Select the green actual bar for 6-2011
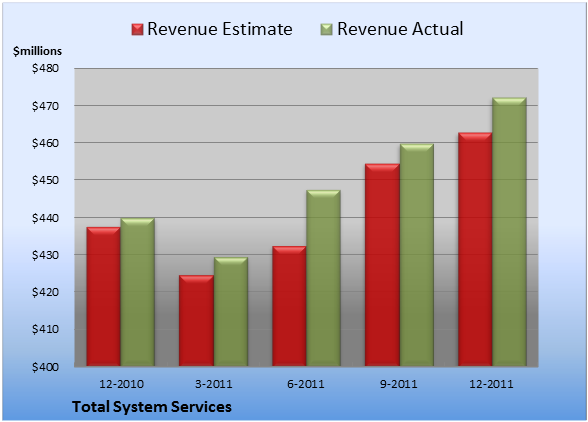 click(x=323, y=278)
